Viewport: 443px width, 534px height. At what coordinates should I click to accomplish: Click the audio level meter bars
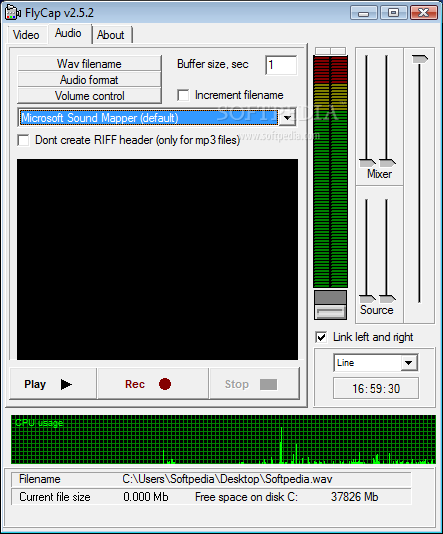[330, 172]
